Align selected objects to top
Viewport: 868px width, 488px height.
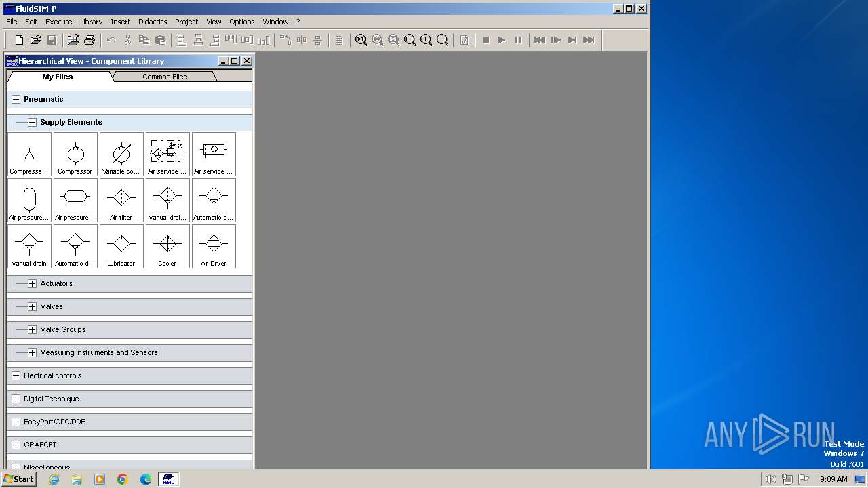point(231,40)
